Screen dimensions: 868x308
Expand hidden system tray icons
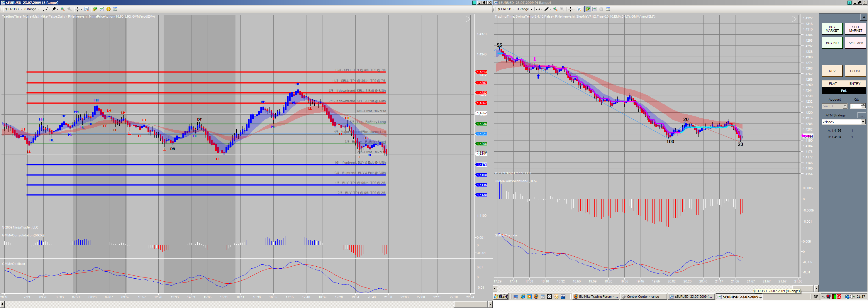(x=823, y=297)
